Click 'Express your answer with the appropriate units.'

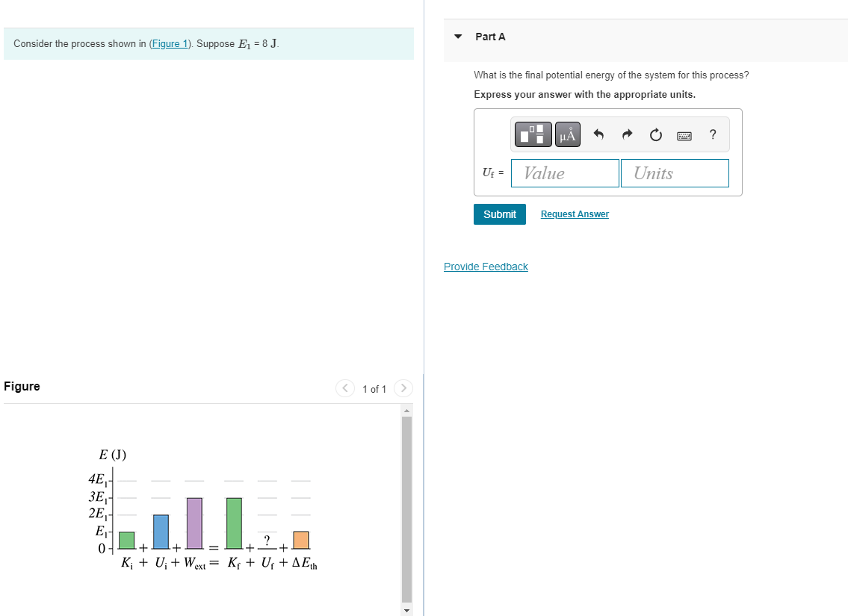pyautogui.click(x=584, y=95)
